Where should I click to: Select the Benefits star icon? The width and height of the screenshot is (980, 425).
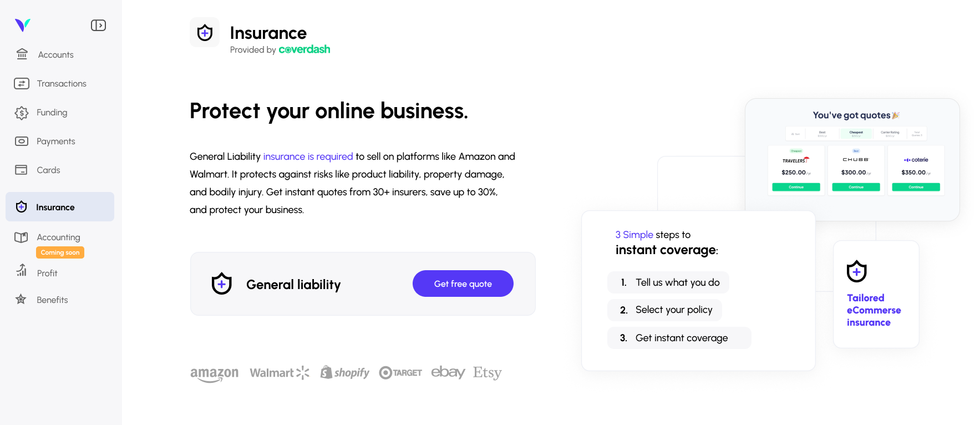click(21, 300)
